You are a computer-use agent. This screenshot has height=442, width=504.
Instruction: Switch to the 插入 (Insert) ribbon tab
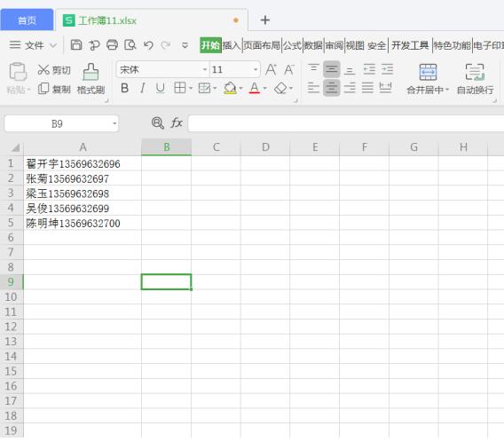point(232,45)
